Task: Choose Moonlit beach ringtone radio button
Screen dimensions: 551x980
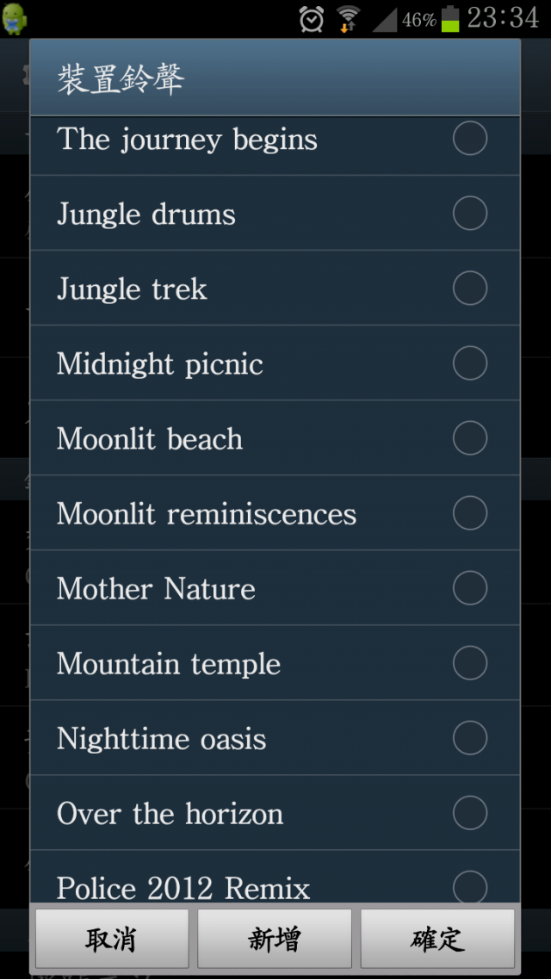Action: coord(470,438)
